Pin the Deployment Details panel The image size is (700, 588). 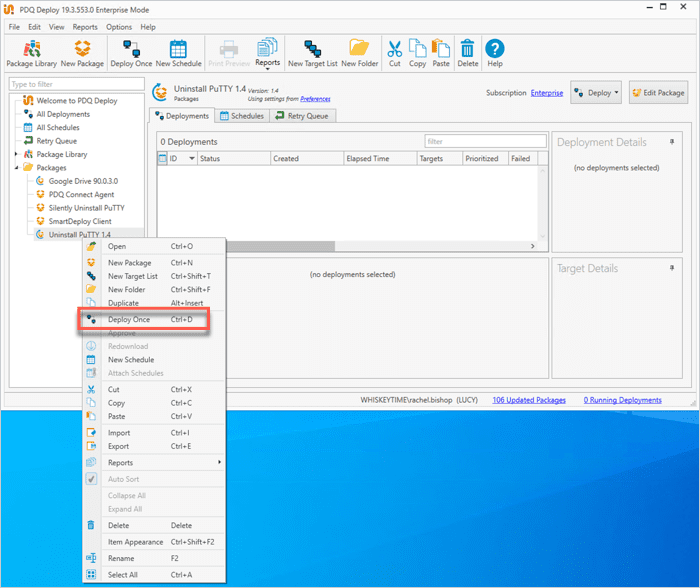pyautogui.click(x=672, y=142)
